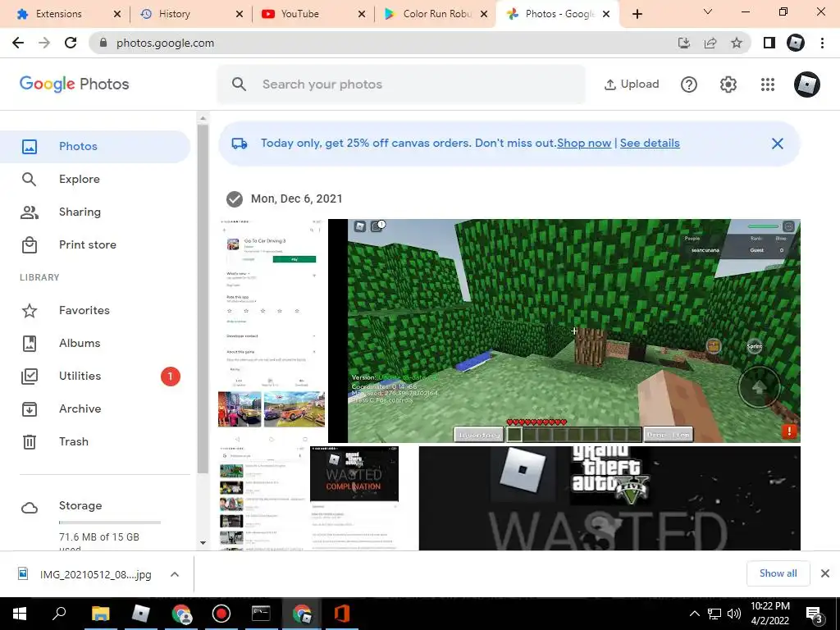The height and width of the screenshot is (630, 840).
Task: Click the Shop now link
Action: pos(584,143)
